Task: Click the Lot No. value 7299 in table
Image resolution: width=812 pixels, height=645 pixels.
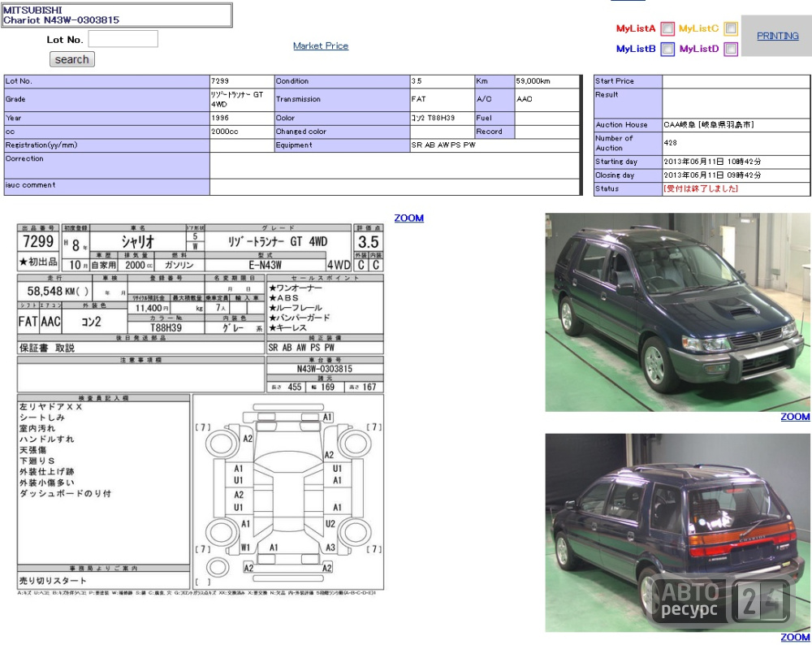Action: pyautogui.click(x=219, y=81)
